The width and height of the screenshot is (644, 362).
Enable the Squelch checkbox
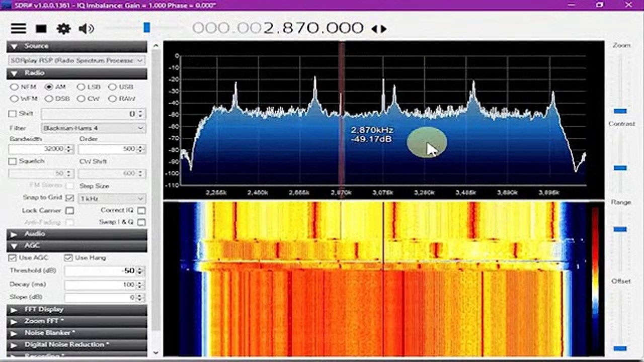pyautogui.click(x=13, y=161)
